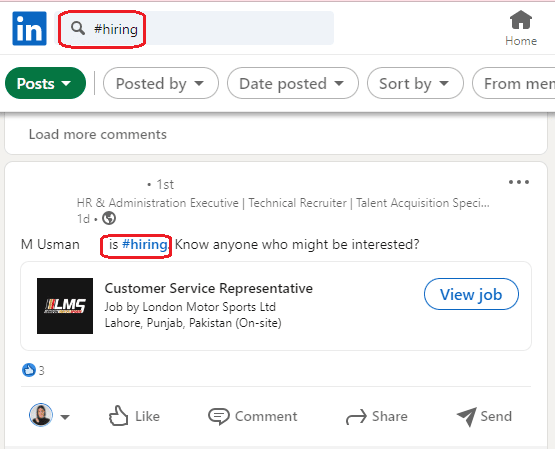The image size is (555, 449).
Task: Go to Home via house icon
Action: point(521,20)
